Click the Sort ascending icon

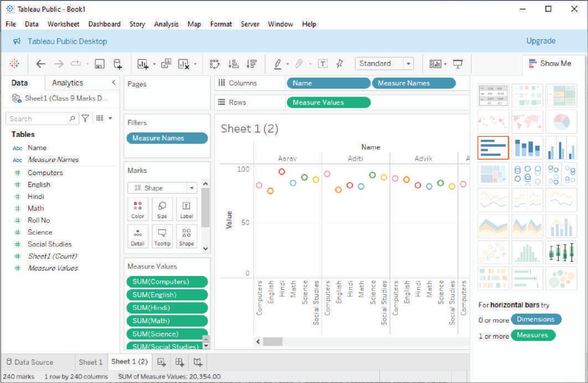[x=233, y=64]
